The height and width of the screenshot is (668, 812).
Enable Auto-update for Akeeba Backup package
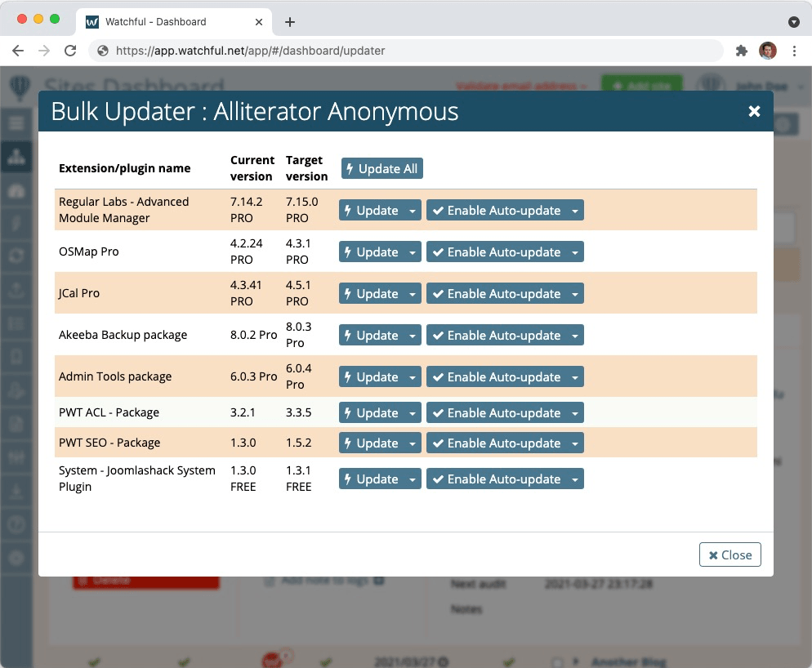pos(497,335)
